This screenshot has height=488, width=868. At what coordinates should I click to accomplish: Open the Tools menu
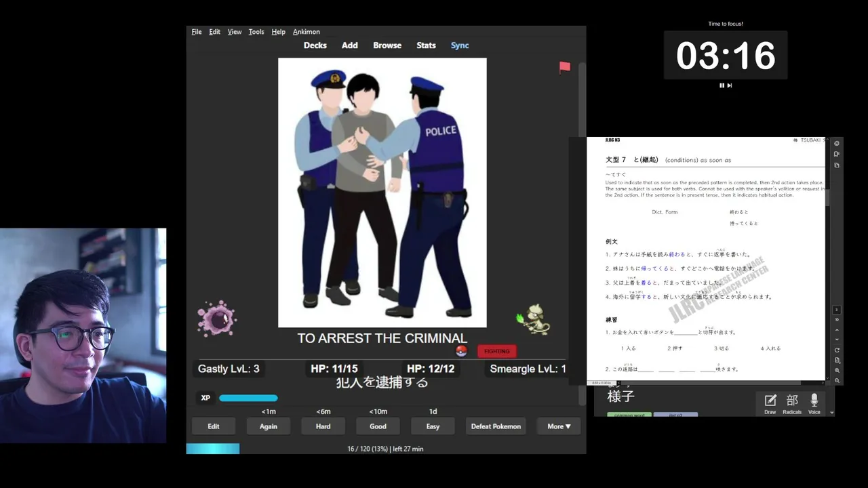point(256,32)
